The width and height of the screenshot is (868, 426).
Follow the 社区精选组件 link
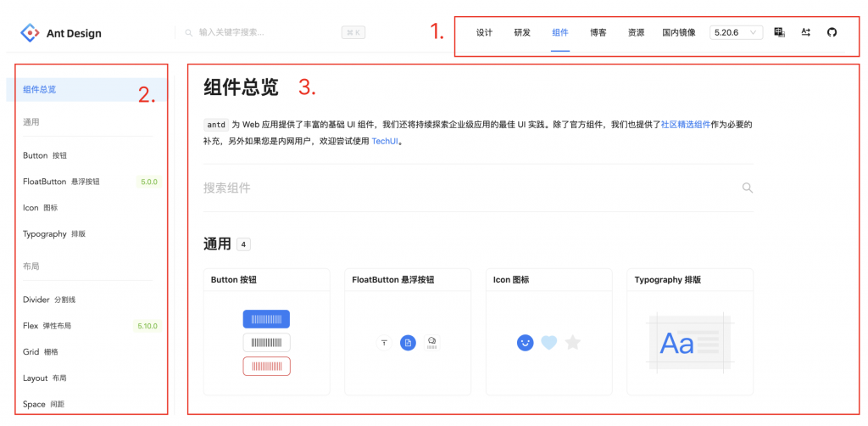click(x=685, y=125)
